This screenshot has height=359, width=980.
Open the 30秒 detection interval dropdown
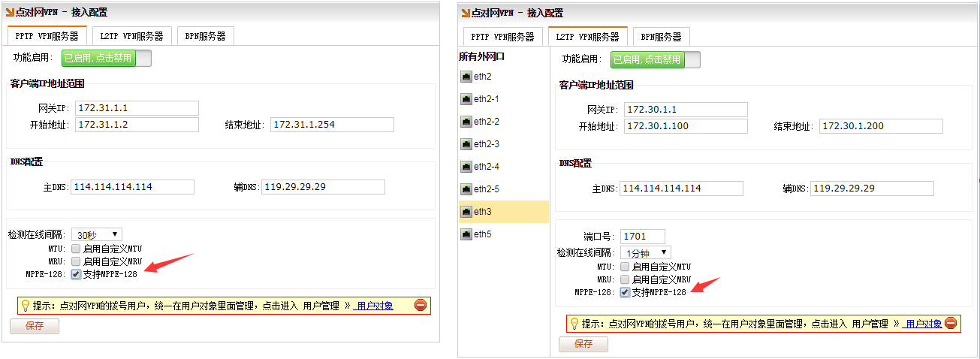click(x=96, y=235)
